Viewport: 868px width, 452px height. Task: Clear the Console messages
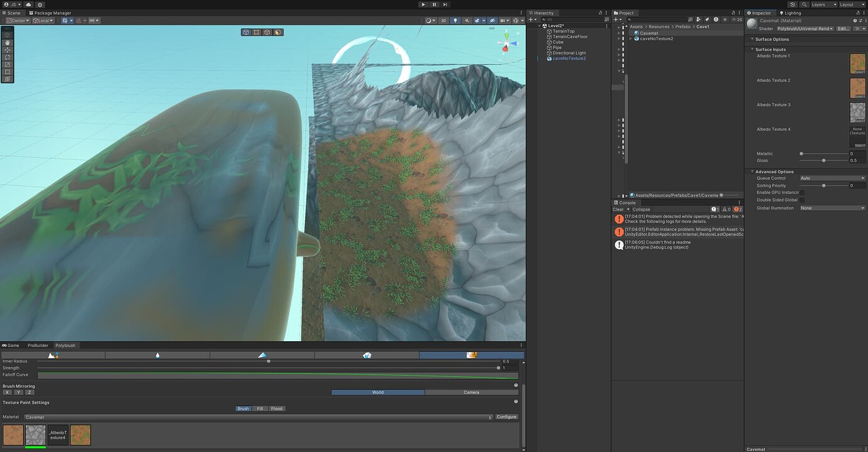620,209
